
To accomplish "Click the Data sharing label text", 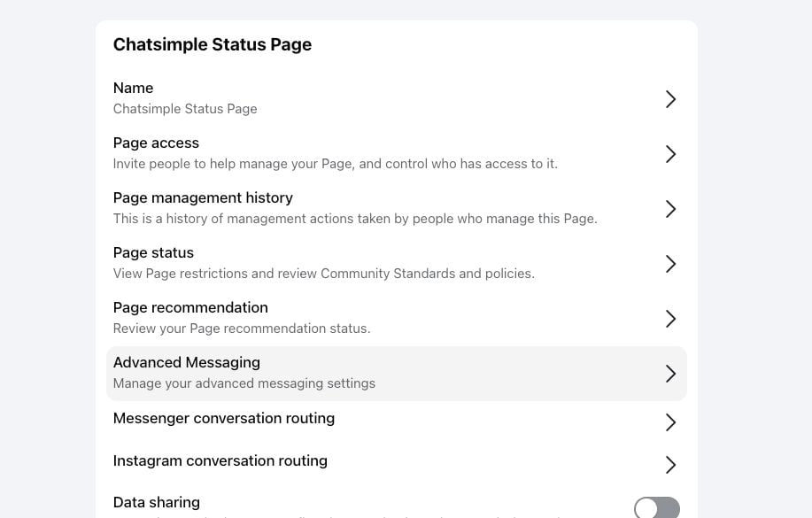I will 156,503.
